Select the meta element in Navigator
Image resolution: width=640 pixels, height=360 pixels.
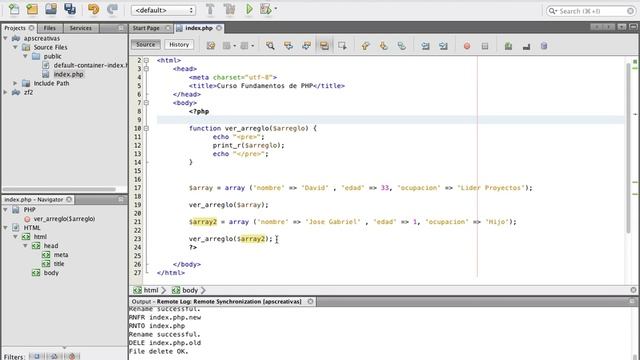point(61,255)
